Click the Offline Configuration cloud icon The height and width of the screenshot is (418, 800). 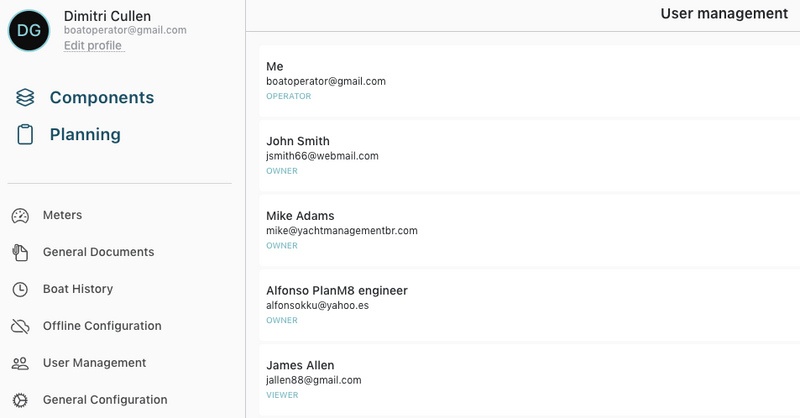tap(20, 327)
